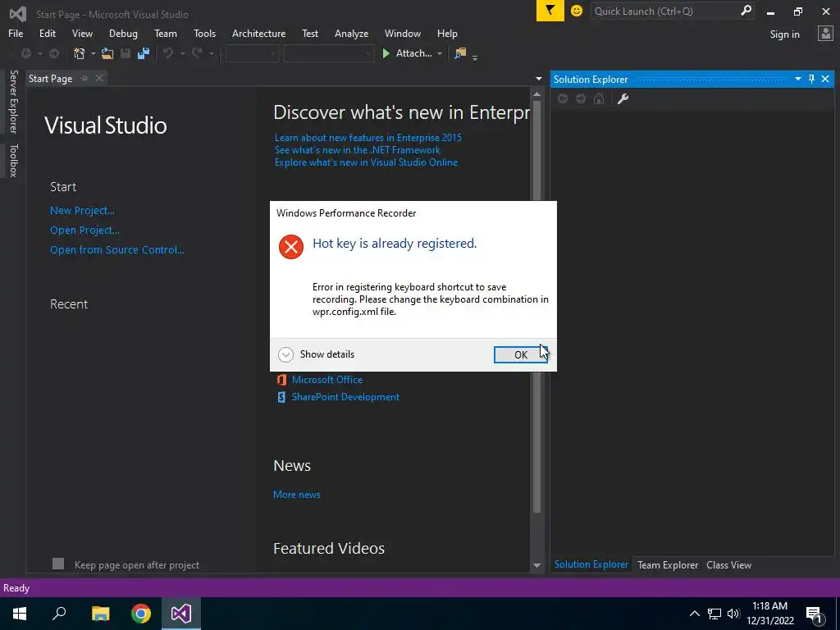840x630 pixels.
Task: Click the account profile icon
Action: tap(825, 34)
